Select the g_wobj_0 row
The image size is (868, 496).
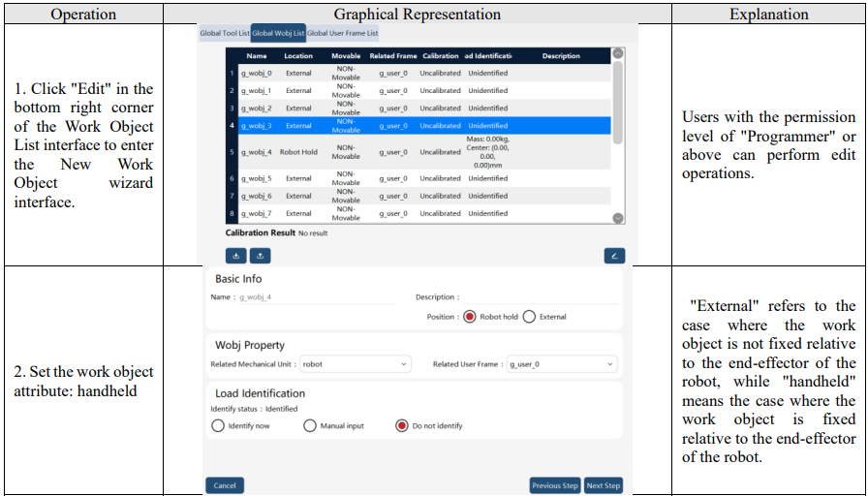point(419,73)
